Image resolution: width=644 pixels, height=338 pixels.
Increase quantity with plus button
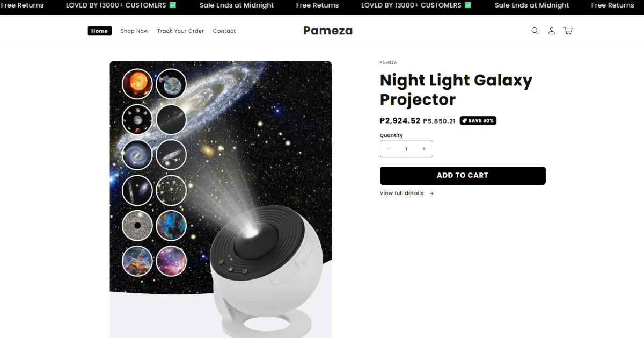424,149
